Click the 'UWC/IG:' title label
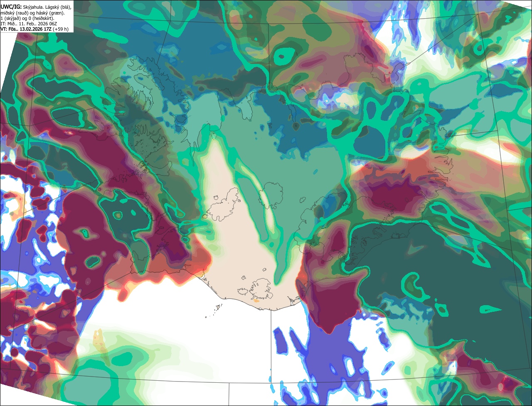 click(11, 7)
